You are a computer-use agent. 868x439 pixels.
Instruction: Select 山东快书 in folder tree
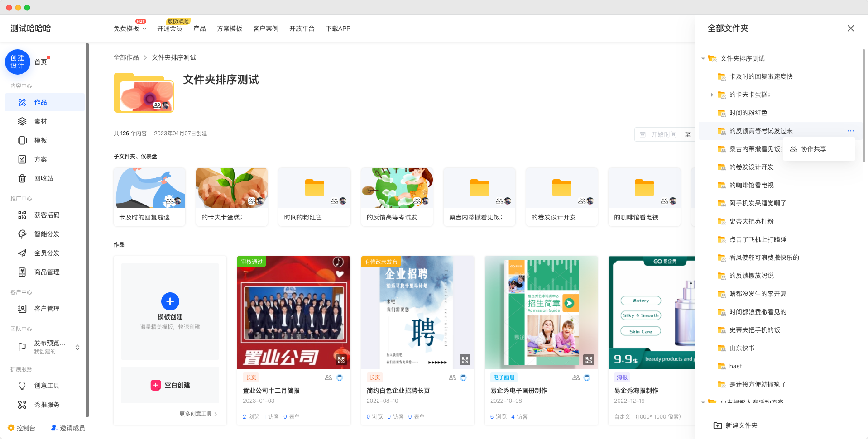coord(742,348)
